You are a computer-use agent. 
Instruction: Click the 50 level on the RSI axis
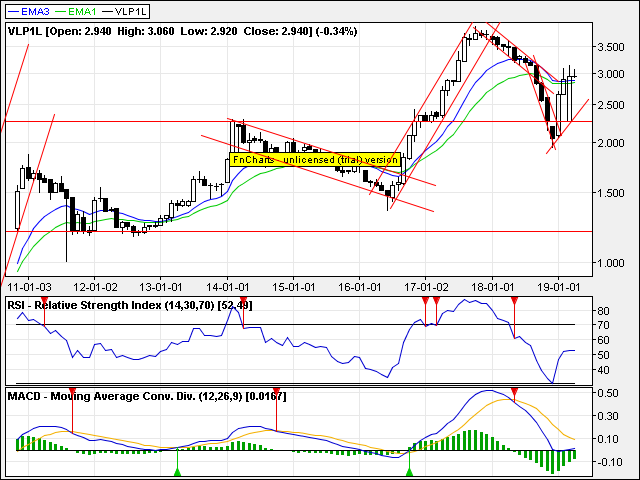click(x=603, y=355)
